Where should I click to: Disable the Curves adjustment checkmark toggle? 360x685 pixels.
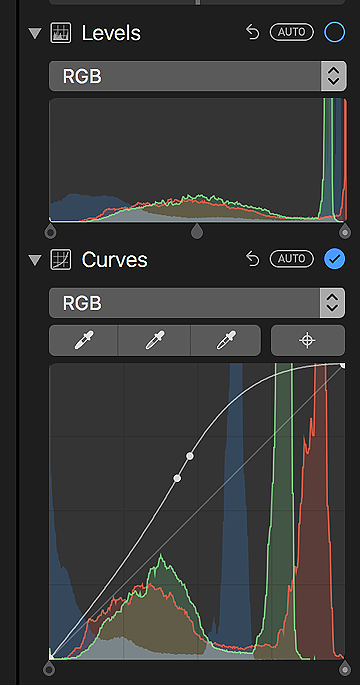(335, 259)
